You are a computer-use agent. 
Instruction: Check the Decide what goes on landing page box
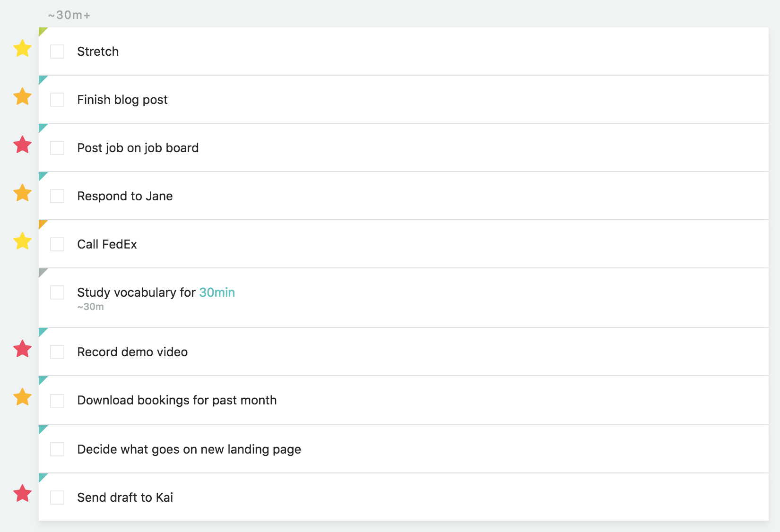tap(57, 449)
